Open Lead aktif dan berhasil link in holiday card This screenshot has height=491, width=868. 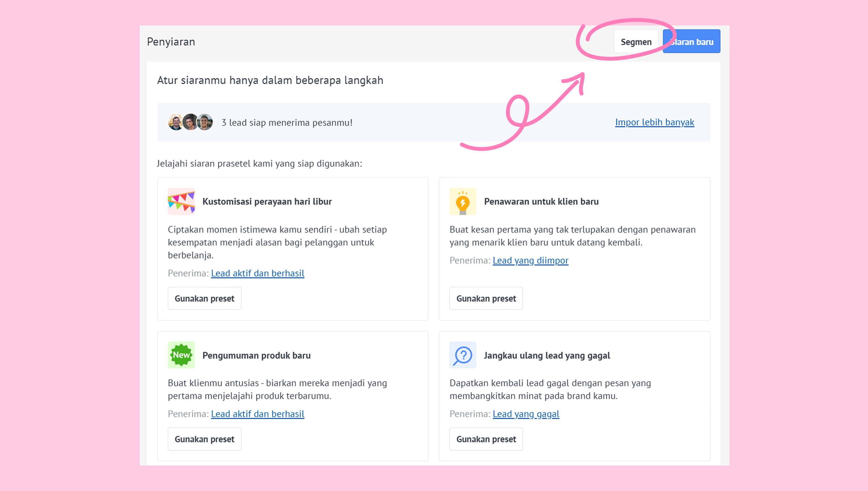pos(258,273)
